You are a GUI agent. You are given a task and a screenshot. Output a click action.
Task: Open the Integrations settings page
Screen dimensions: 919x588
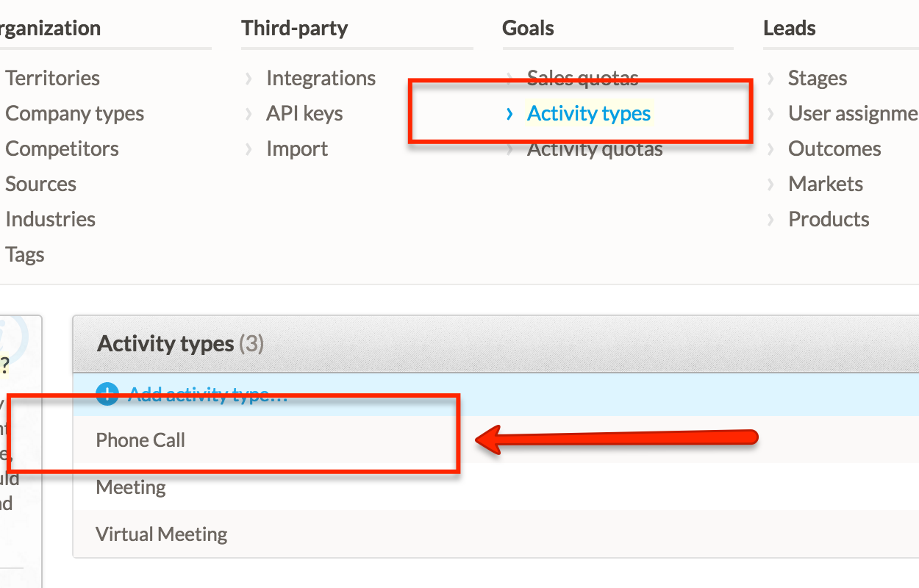[x=321, y=78]
